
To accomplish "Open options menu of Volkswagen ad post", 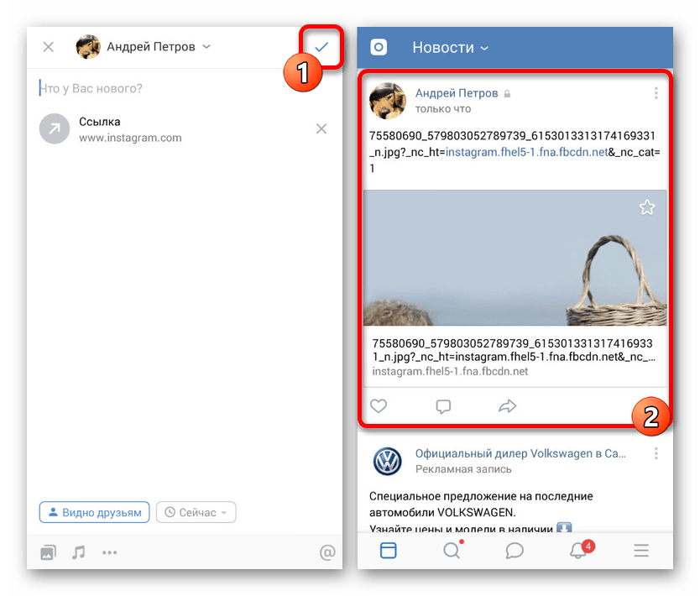I will 656,453.
